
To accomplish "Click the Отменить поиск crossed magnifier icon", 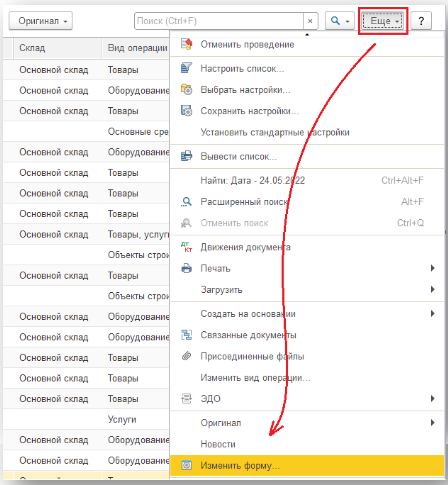I will (x=186, y=223).
